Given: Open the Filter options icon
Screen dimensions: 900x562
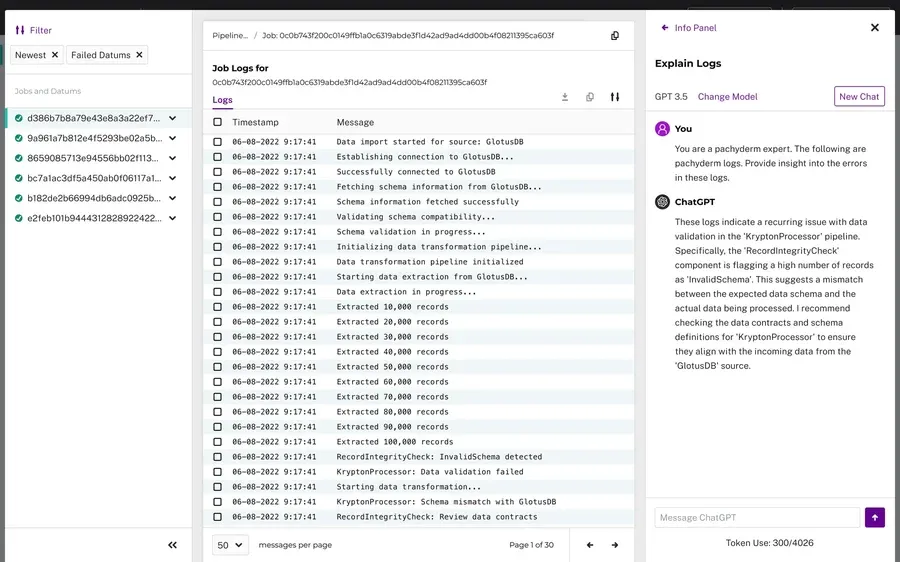Looking at the screenshot, I should tap(20, 30).
